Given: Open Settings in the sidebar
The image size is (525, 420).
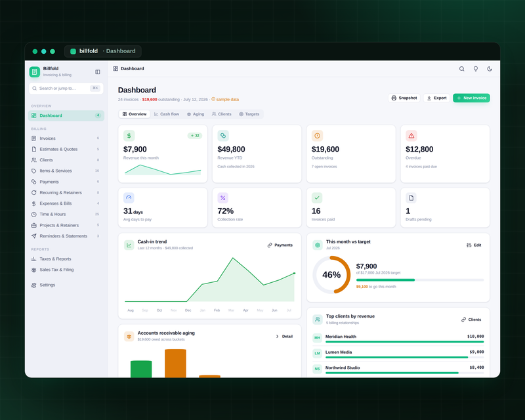Looking at the screenshot, I should click(x=66, y=285).
